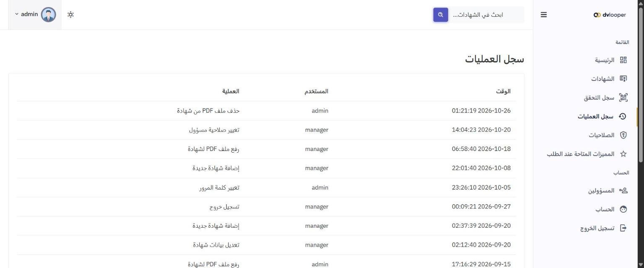This screenshot has width=644, height=268.
Task: Click timestamp 22:01:40 2026-10-08
Action: 481,168
